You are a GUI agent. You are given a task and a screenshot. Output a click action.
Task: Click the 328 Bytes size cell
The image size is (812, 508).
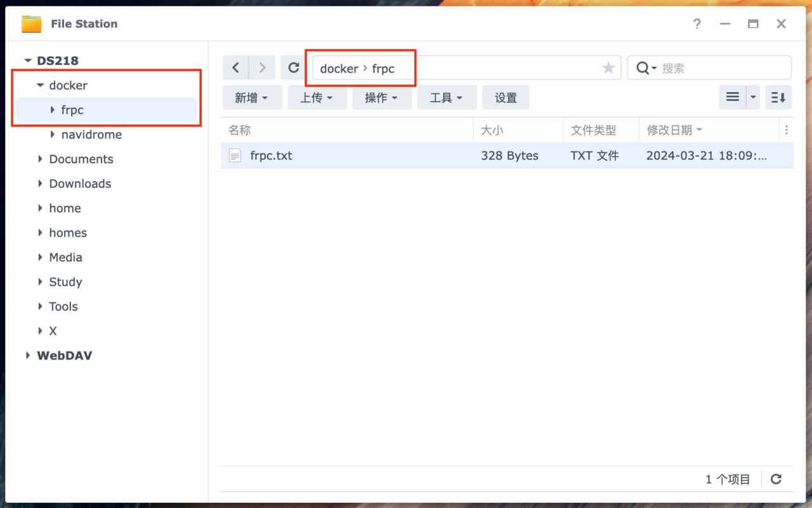pyautogui.click(x=509, y=156)
